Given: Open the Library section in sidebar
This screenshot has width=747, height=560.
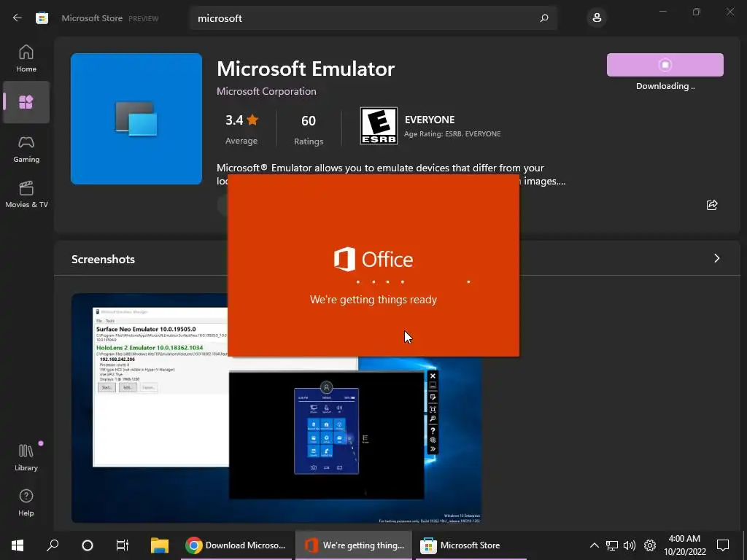Looking at the screenshot, I should pos(26,458).
